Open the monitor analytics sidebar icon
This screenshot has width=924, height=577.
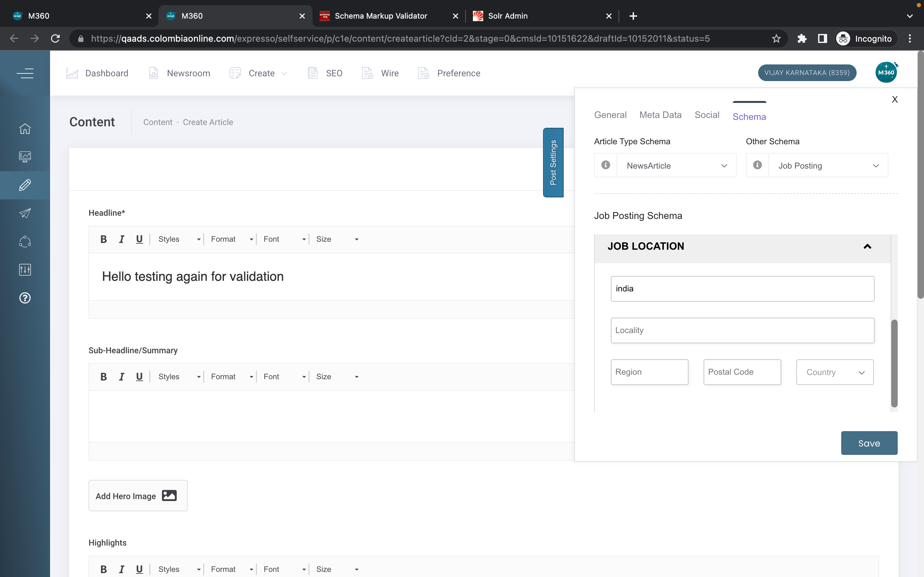[x=25, y=157]
